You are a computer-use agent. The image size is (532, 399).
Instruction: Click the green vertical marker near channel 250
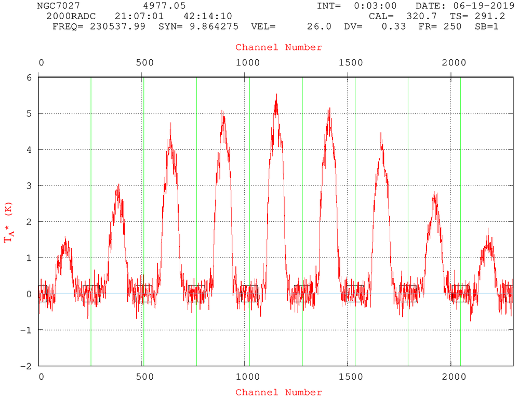(91, 222)
